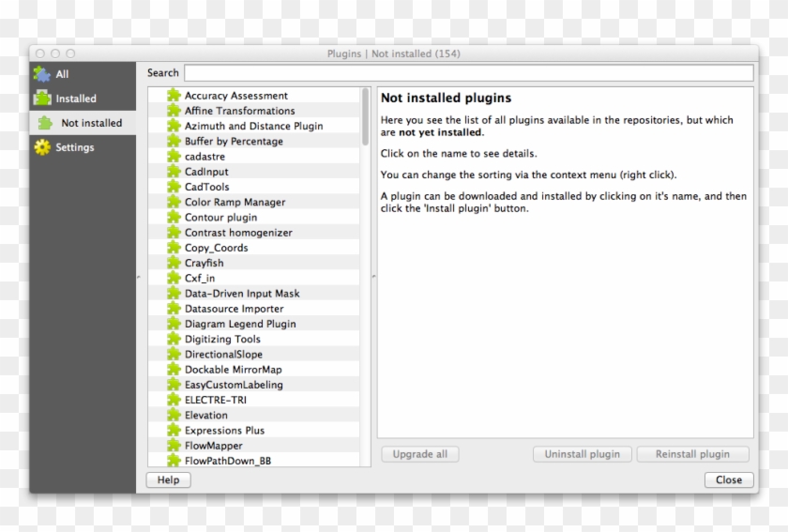
Task: Select the Elevation plugin name
Action: [206, 415]
